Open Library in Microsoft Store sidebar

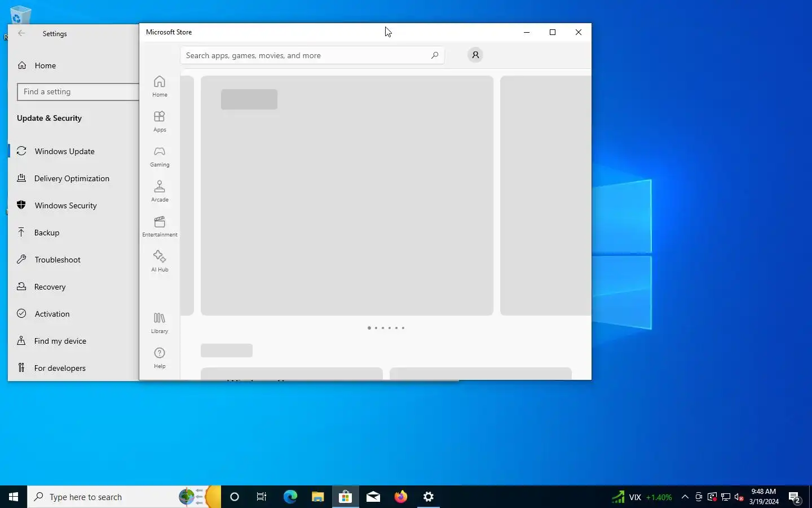pyautogui.click(x=160, y=323)
